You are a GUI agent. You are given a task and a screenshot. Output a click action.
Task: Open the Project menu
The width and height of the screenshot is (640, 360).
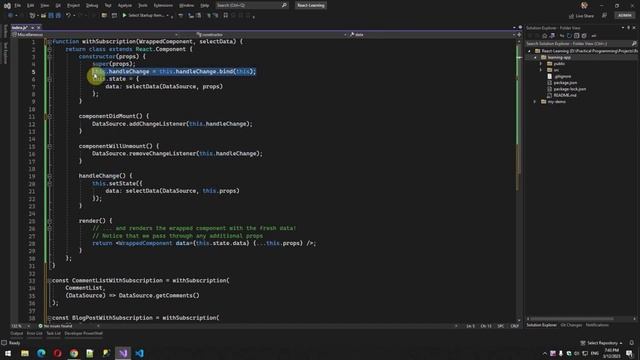click(73, 5)
